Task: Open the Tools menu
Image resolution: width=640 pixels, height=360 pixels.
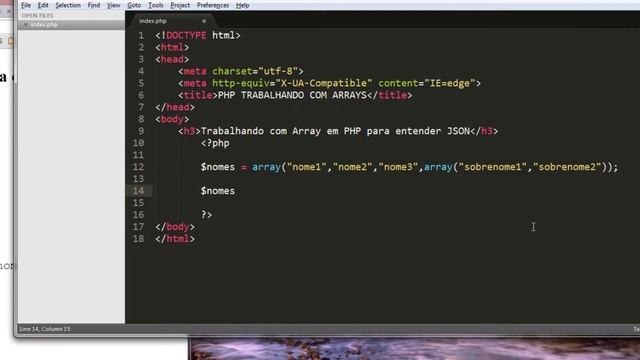Action: point(156,5)
